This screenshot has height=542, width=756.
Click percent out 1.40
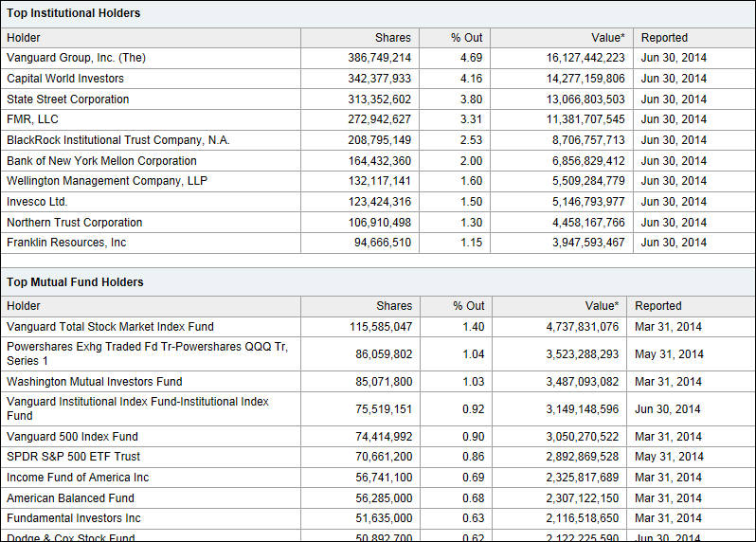pyautogui.click(x=474, y=327)
